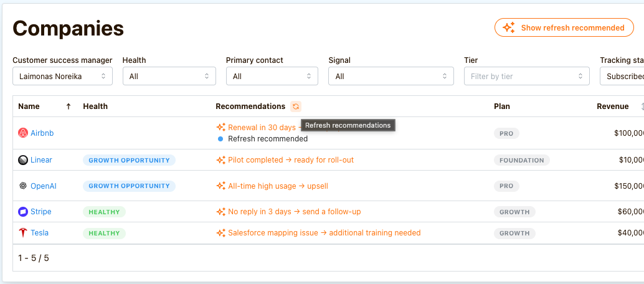
Task: Expand the Signal filter dropdown
Action: [391, 77]
